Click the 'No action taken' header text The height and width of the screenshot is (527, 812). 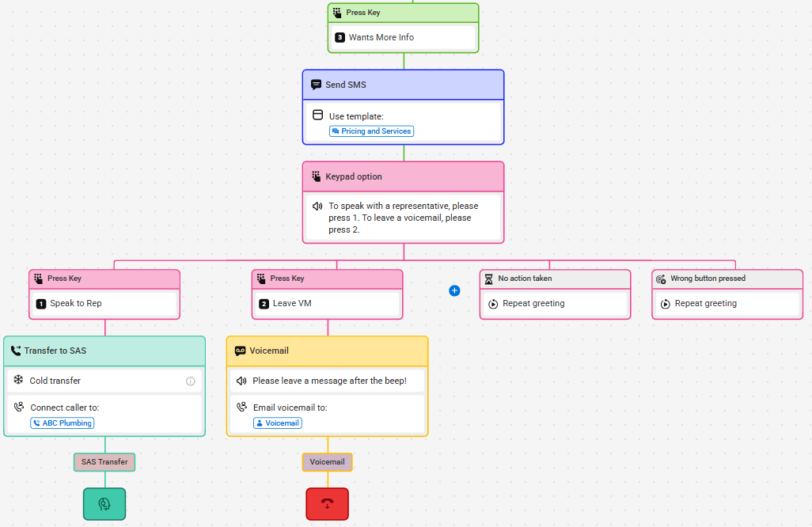coord(525,279)
